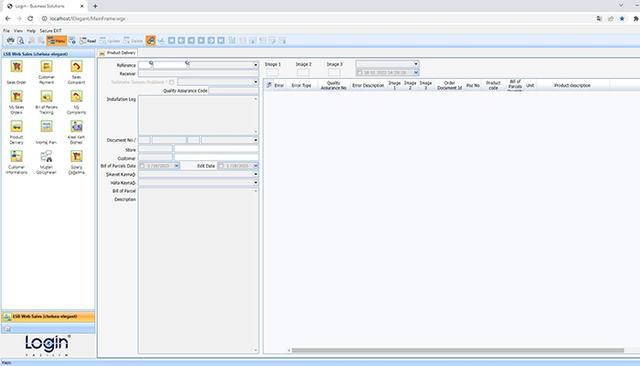This screenshot has width=640, height=366.
Task: Click the orange highlighted toolbar icon
Action: (151, 41)
